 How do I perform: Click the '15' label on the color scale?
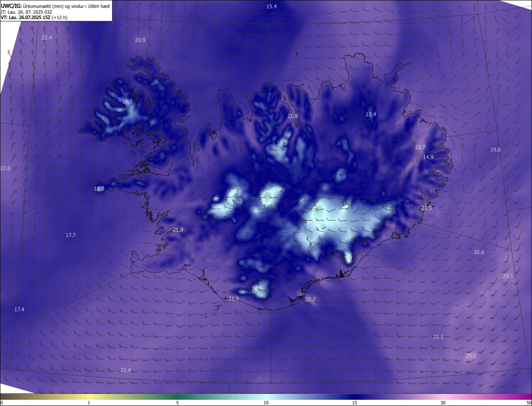355,403
